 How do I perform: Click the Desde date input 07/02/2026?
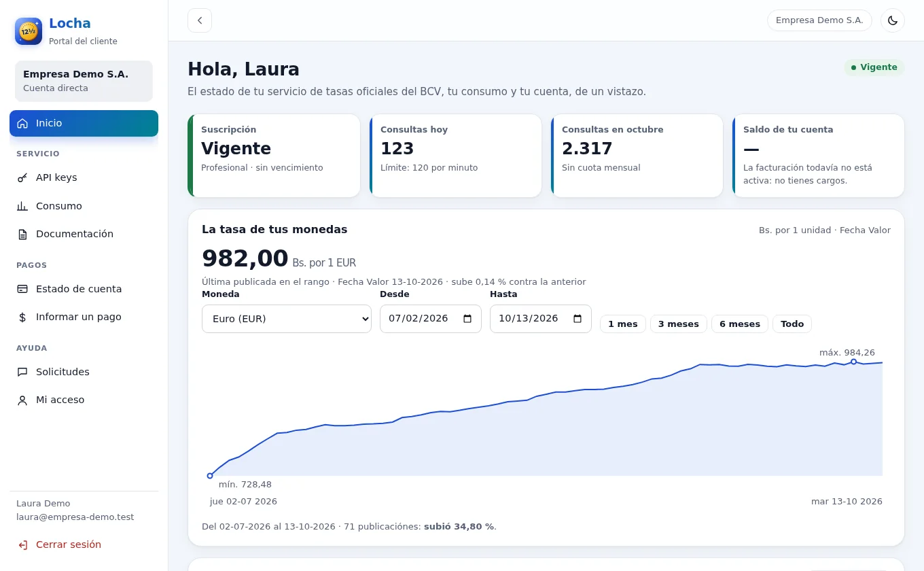(x=431, y=319)
